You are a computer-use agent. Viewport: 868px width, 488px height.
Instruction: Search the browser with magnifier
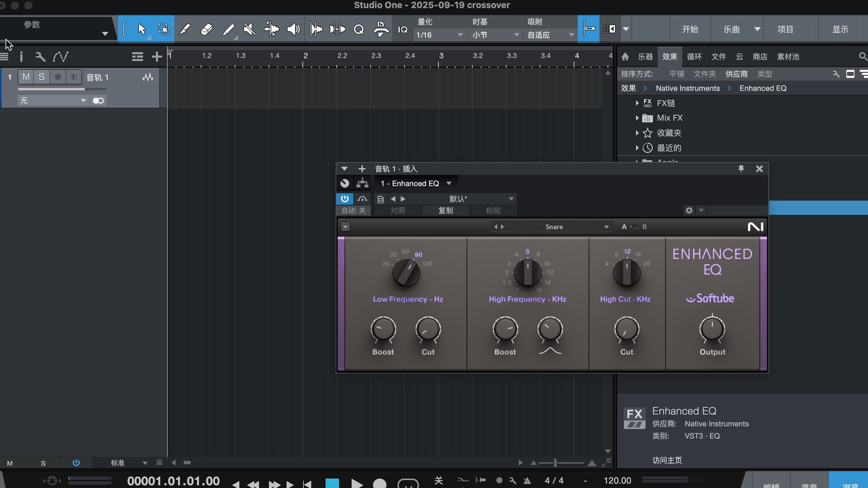[x=863, y=56]
